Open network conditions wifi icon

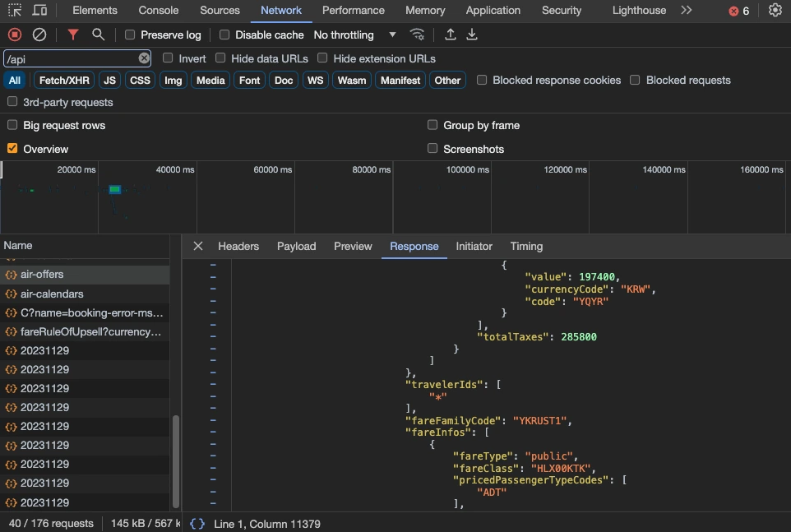(x=418, y=35)
